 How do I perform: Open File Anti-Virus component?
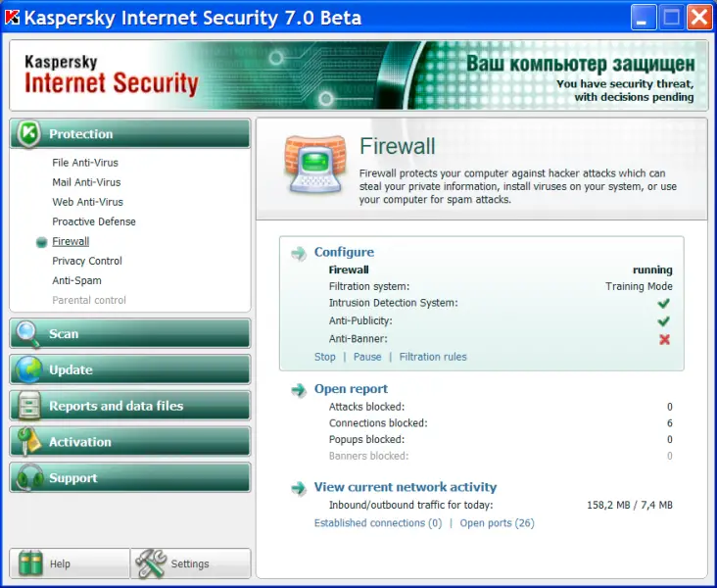85,163
